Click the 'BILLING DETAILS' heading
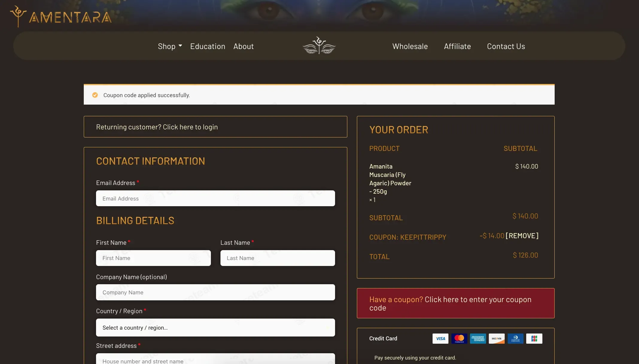 (135, 221)
